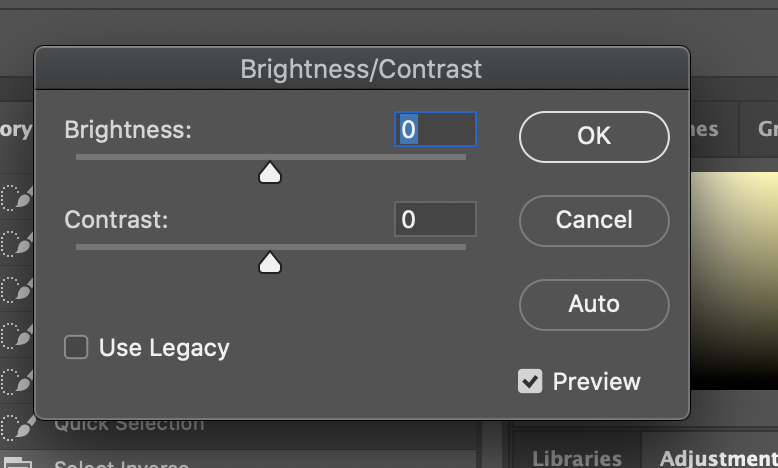Enable the Use Legacy checkbox
Image resolution: width=778 pixels, height=468 pixels.
click(x=76, y=347)
